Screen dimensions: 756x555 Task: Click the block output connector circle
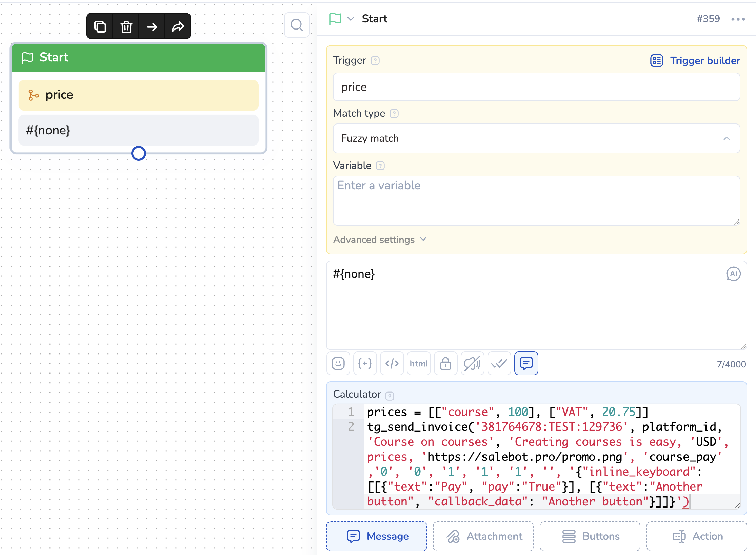point(138,153)
